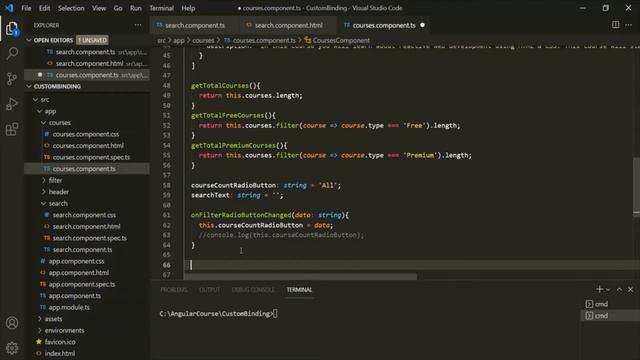Click the editor horizontal scrollbar

pos(300,277)
